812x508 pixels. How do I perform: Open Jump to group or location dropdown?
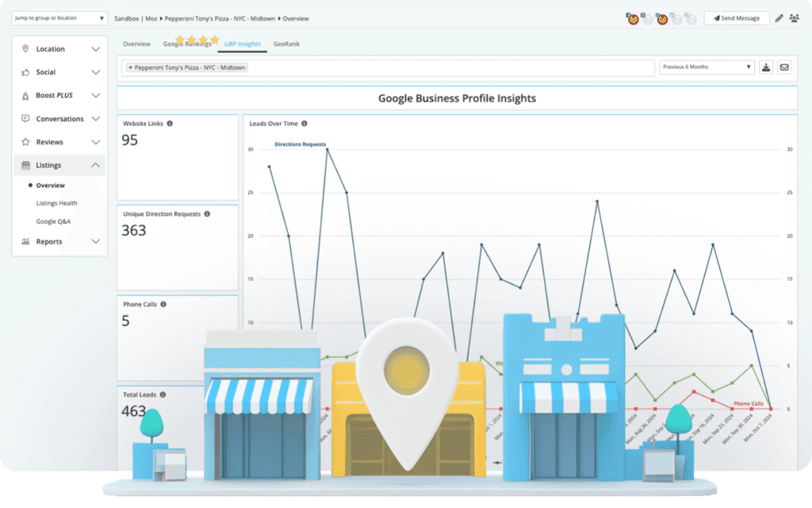pos(59,18)
